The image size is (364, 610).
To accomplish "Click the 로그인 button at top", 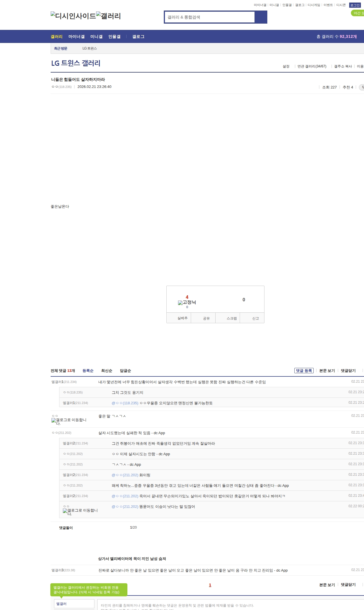I will (355, 5).
